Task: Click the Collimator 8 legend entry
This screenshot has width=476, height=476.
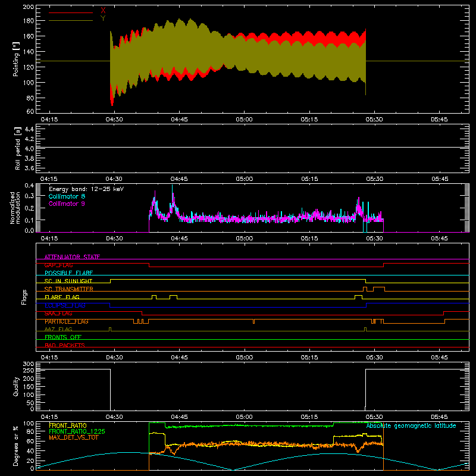Action: click(x=67, y=196)
